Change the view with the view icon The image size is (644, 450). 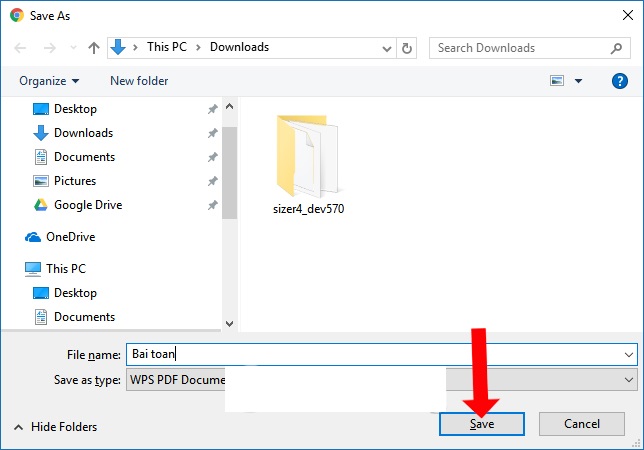[x=557, y=80]
